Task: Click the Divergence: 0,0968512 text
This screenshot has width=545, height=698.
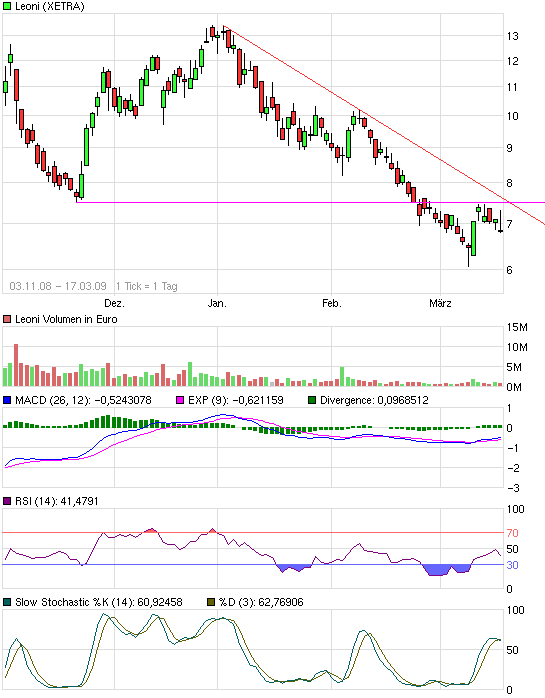Action: 374,400
